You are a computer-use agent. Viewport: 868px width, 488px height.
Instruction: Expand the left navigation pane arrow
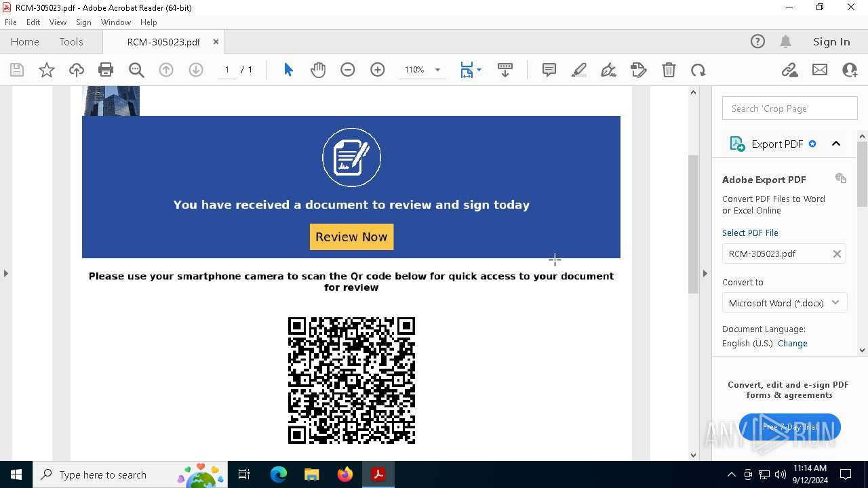click(5, 273)
